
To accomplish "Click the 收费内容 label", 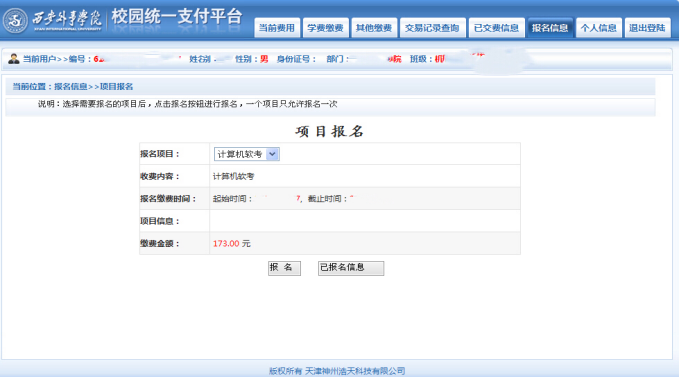I will 160,176.
